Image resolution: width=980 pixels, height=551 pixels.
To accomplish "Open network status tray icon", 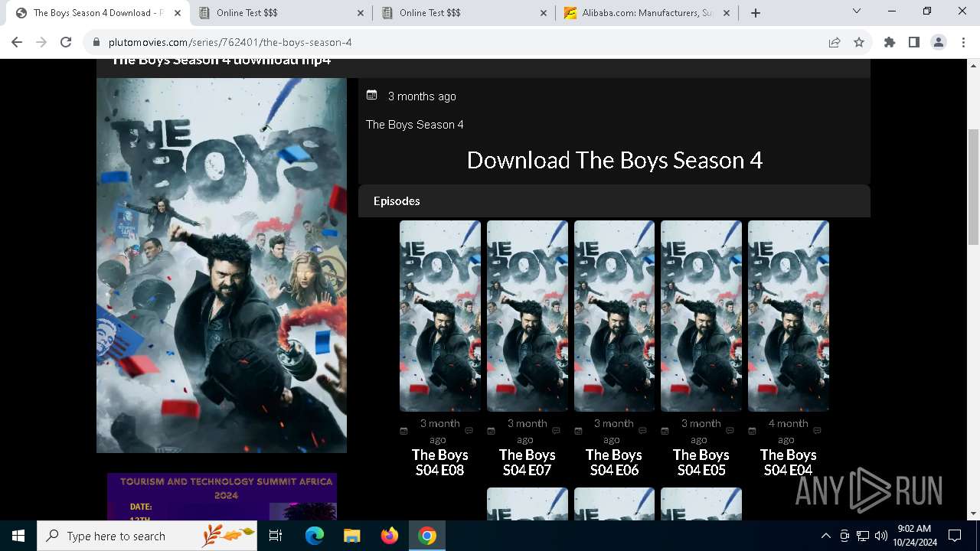I will [x=863, y=536].
